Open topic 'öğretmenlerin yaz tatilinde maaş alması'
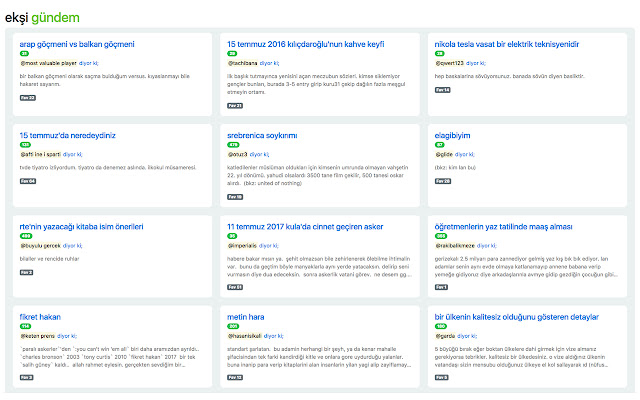The width and height of the screenshot is (640, 400). coord(503,227)
